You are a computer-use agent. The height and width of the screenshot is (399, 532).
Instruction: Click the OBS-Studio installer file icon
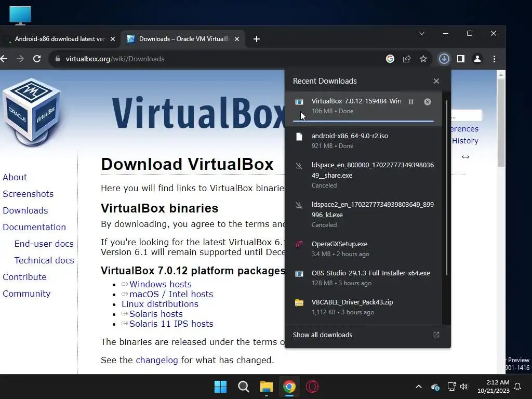point(299,273)
